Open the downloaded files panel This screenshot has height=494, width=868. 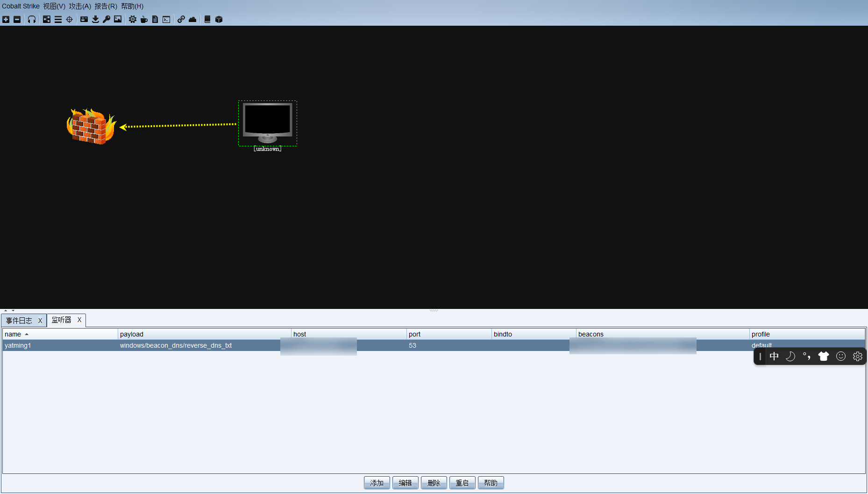click(x=95, y=19)
